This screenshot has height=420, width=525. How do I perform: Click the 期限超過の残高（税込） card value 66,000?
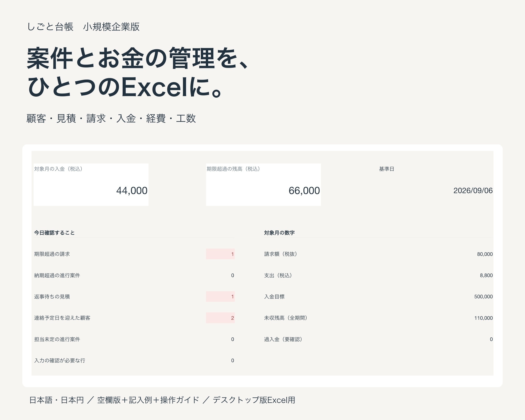coord(304,191)
